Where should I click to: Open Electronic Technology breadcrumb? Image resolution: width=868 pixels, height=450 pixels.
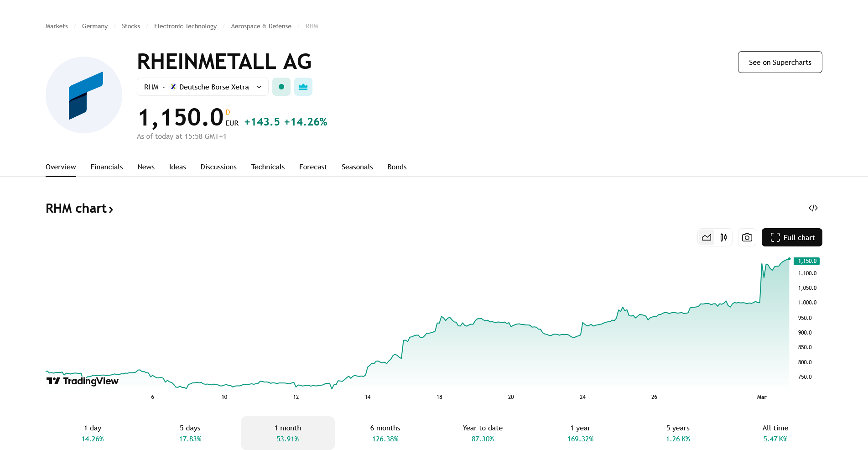pyautogui.click(x=185, y=26)
